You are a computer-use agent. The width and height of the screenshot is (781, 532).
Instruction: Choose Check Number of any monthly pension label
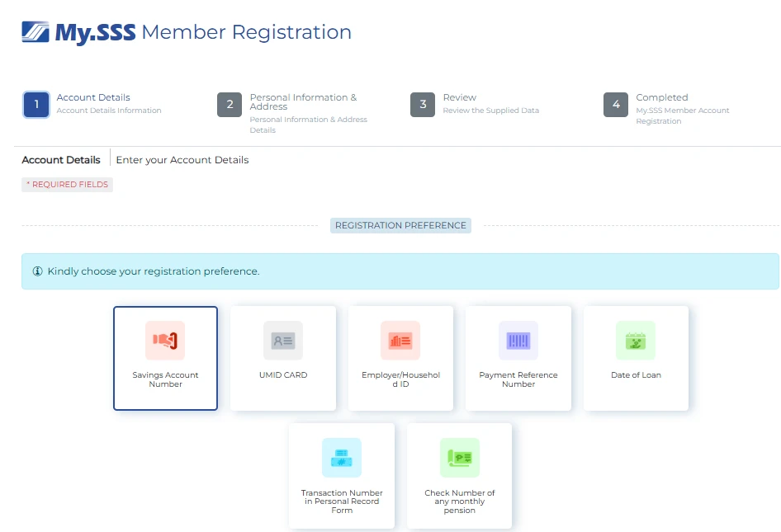(460, 501)
